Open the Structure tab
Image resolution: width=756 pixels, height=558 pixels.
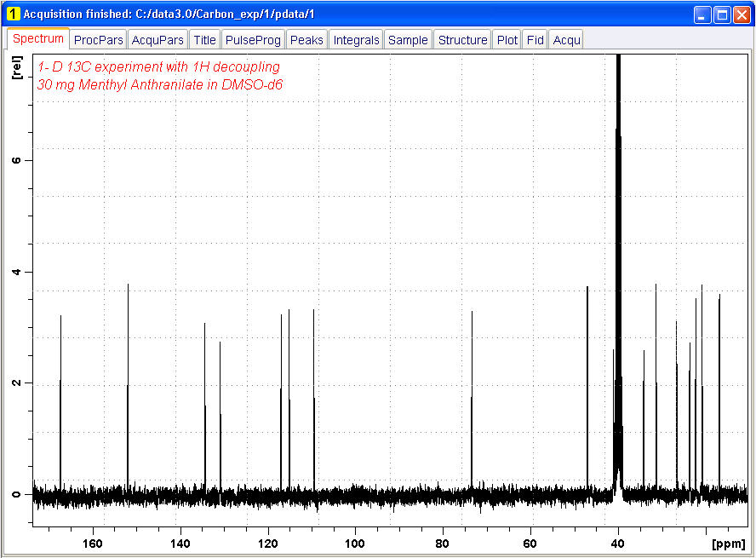(x=463, y=40)
